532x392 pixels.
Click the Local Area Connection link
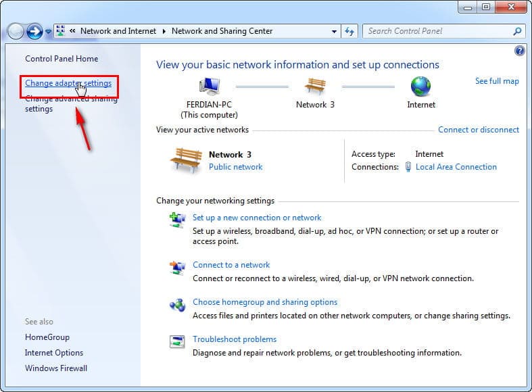[x=456, y=167]
